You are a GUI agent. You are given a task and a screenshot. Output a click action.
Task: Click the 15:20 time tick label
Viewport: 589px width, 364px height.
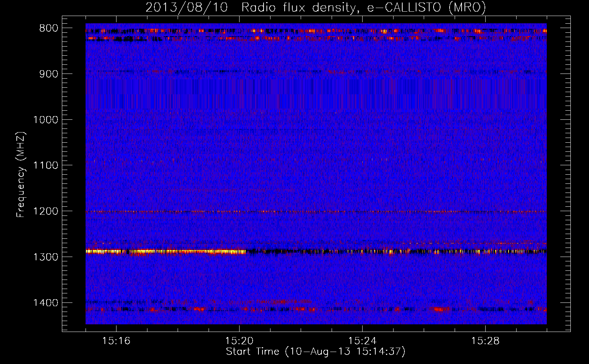[239, 341]
